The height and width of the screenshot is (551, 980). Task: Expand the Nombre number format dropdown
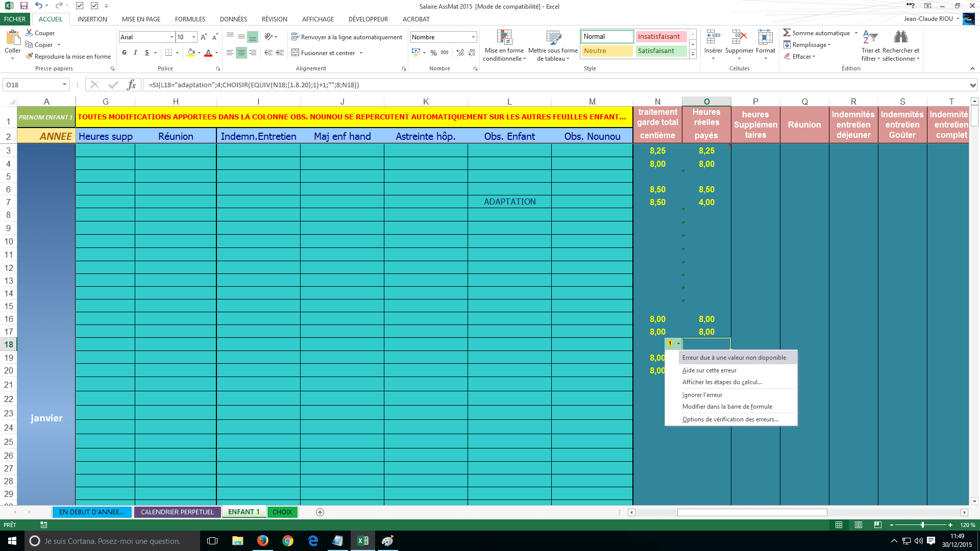coord(473,37)
